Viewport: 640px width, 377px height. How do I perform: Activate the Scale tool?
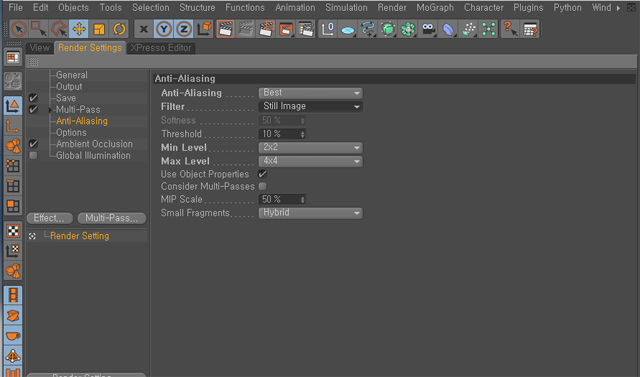click(x=99, y=29)
